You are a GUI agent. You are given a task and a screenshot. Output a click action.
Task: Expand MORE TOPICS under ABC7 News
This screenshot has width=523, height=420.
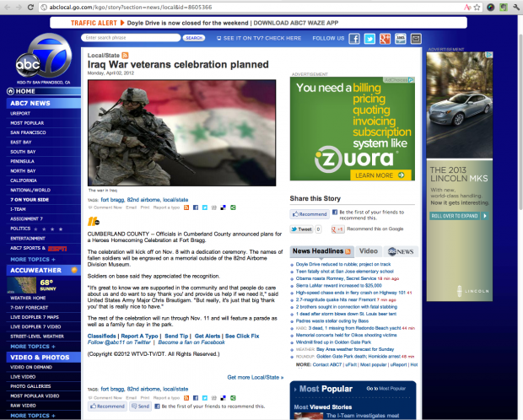33,259
